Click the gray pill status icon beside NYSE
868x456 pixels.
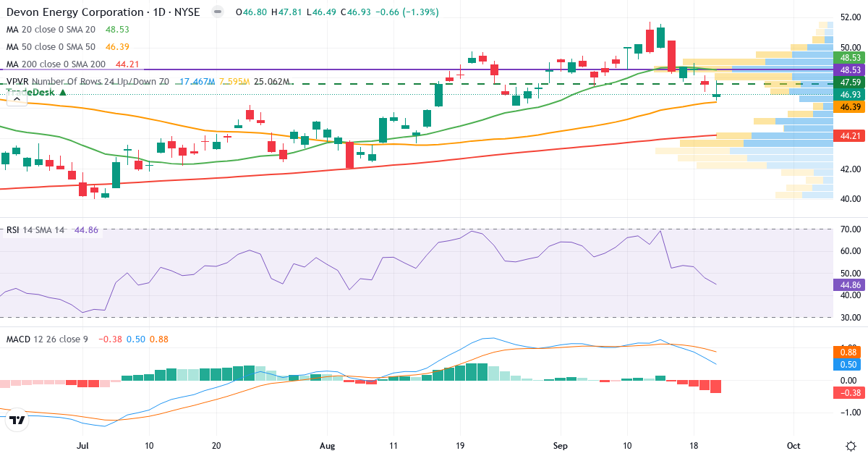(216, 12)
